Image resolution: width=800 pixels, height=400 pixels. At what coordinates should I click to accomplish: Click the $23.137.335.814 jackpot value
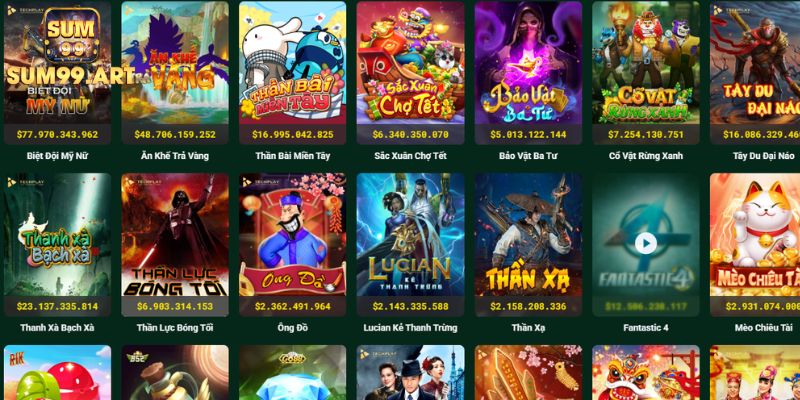[57, 307]
